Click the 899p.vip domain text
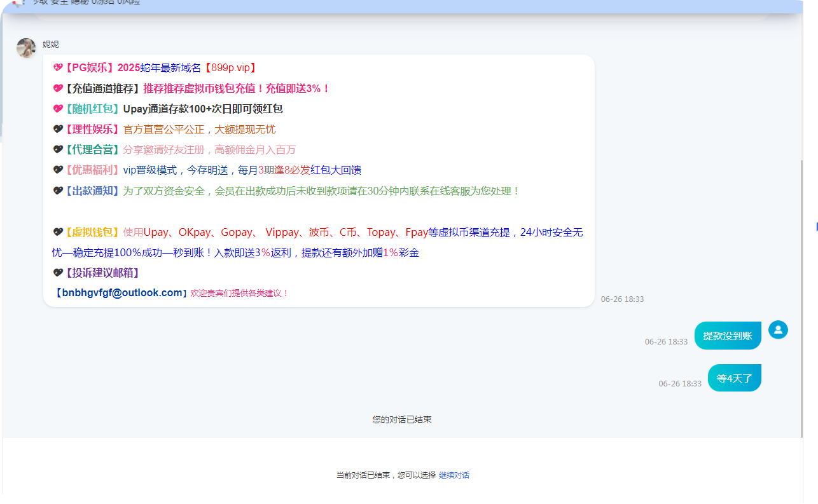Viewport: 818px width, 504px height. tap(231, 68)
